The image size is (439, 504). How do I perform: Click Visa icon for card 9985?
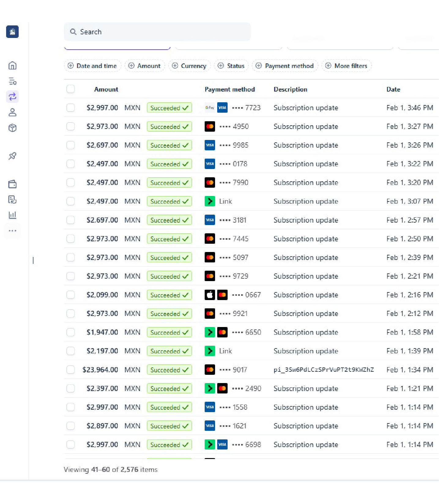click(x=210, y=145)
